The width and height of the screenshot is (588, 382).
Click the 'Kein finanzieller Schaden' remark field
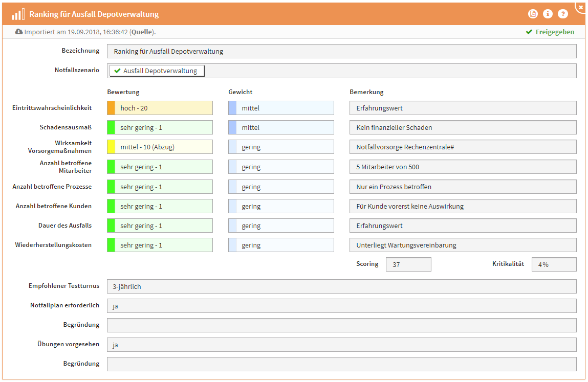click(x=463, y=127)
